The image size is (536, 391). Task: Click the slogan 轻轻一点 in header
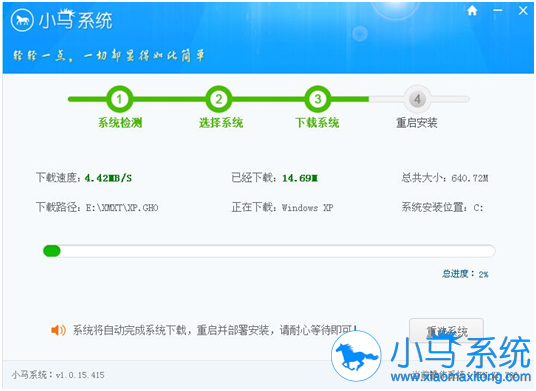tap(109, 55)
